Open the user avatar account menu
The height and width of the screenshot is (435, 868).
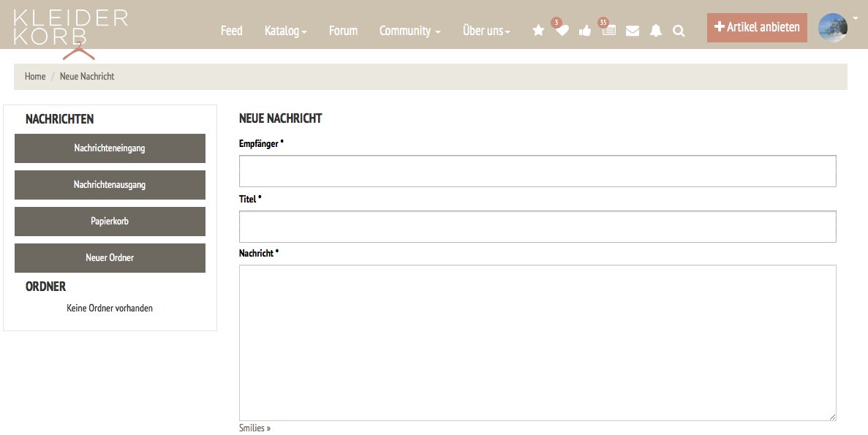coord(834,28)
